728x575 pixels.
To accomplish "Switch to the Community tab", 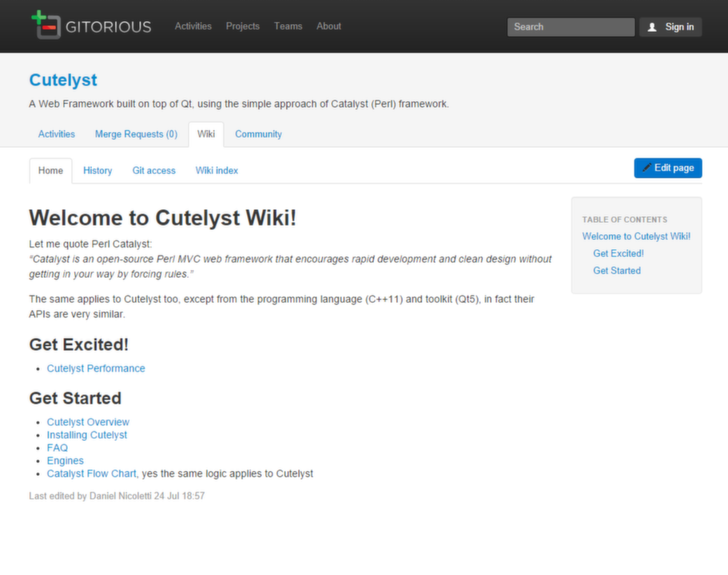I will [x=258, y=134].
